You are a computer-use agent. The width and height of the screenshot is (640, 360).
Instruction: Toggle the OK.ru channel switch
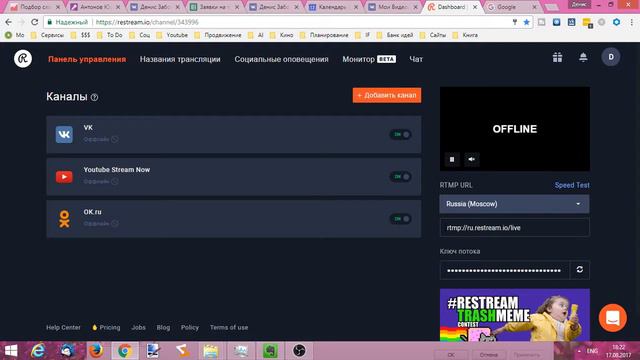click(400, 219)
